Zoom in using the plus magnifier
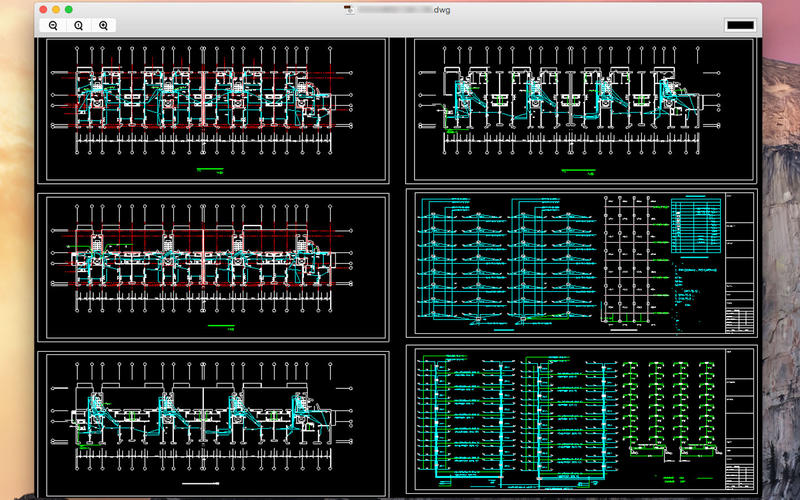 (x=103, y=25)
